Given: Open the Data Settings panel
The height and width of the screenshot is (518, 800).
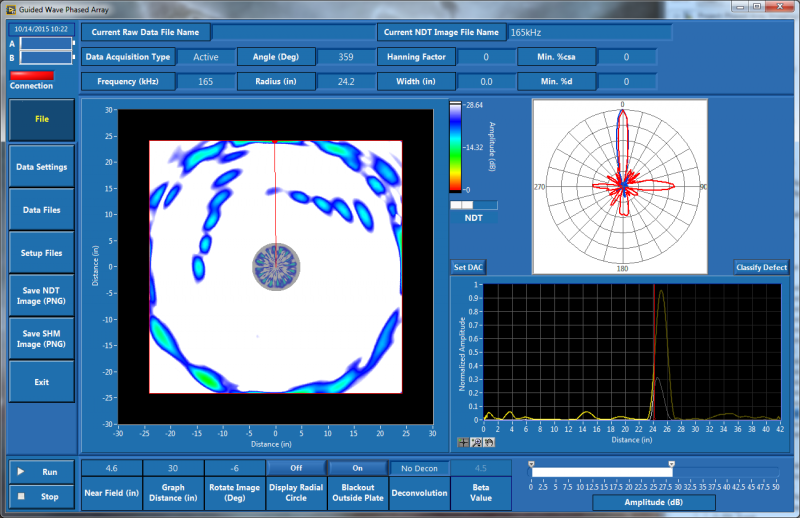Looking at the screenshot, I should coord(42,167).
